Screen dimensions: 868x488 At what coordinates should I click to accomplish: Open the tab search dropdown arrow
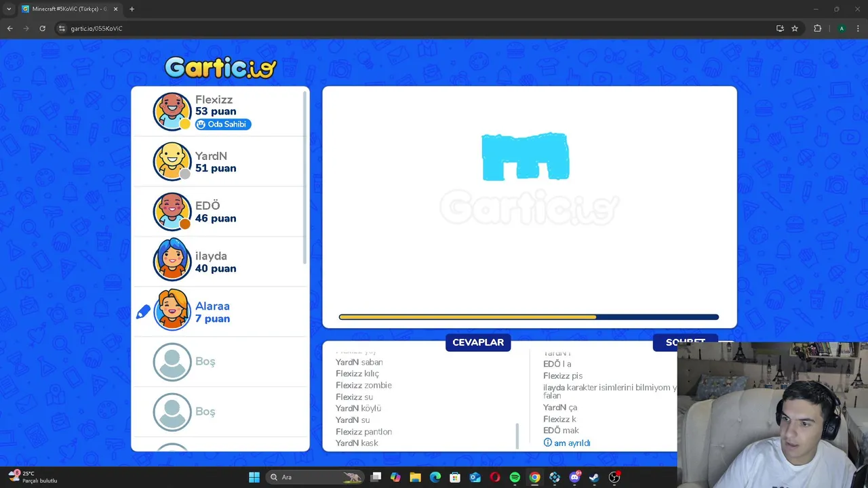pyautogui.click(x=8, y=9)
